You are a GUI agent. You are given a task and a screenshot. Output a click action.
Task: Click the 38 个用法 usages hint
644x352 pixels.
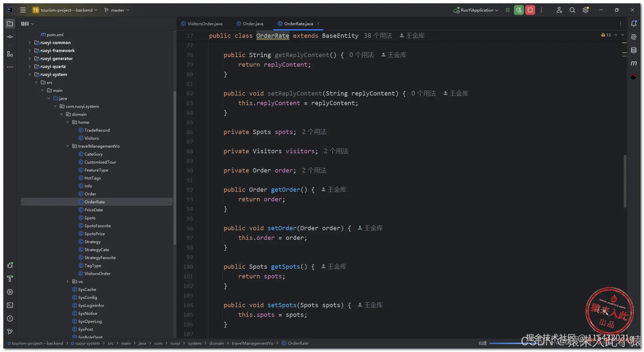378,35
